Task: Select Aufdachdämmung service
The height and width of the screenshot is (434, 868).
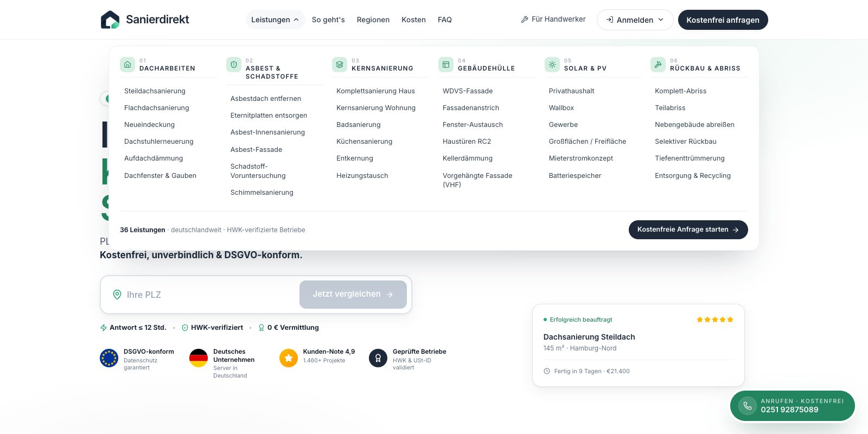Action: tap(154, 158)
